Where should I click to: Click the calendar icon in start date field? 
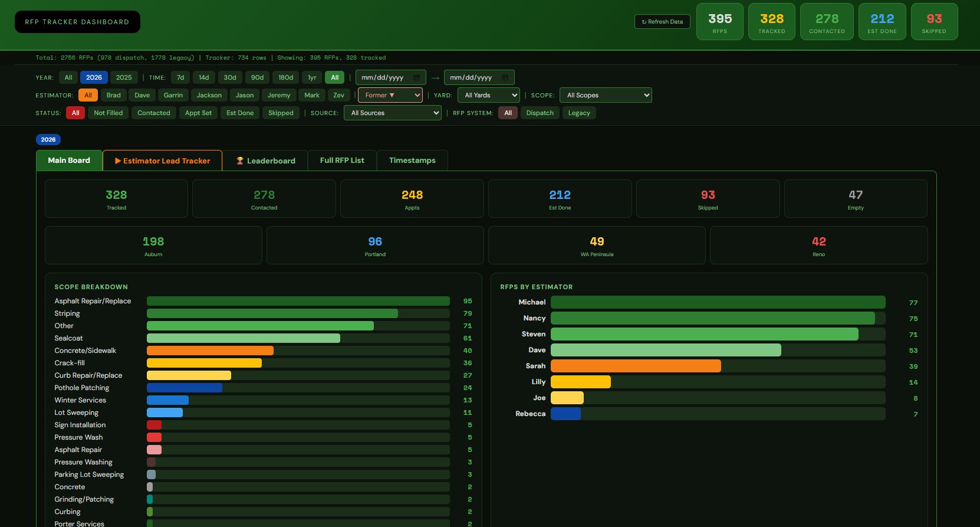point(416,77)
